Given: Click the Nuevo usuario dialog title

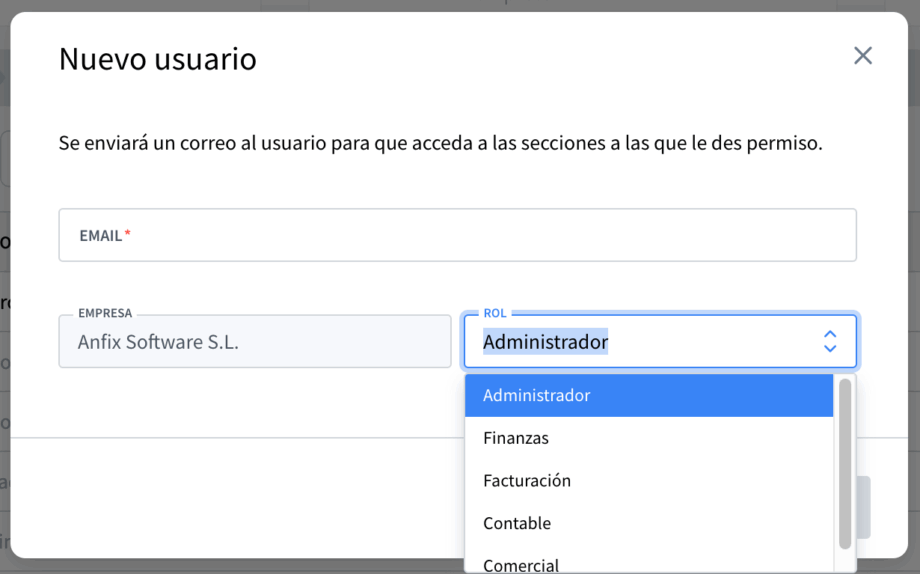Looking at the screenshot, I should (x=158, y=59).
